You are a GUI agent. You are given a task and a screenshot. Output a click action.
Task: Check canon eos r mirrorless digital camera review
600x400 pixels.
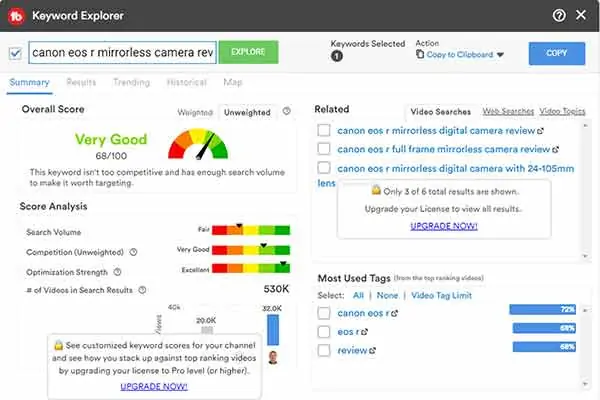click(324, 130)
